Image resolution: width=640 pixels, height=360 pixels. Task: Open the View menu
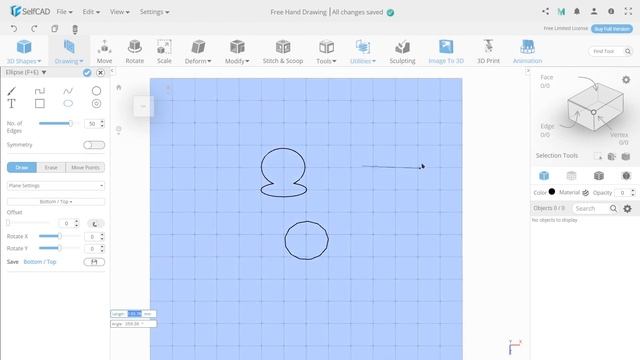click(119, 12)
